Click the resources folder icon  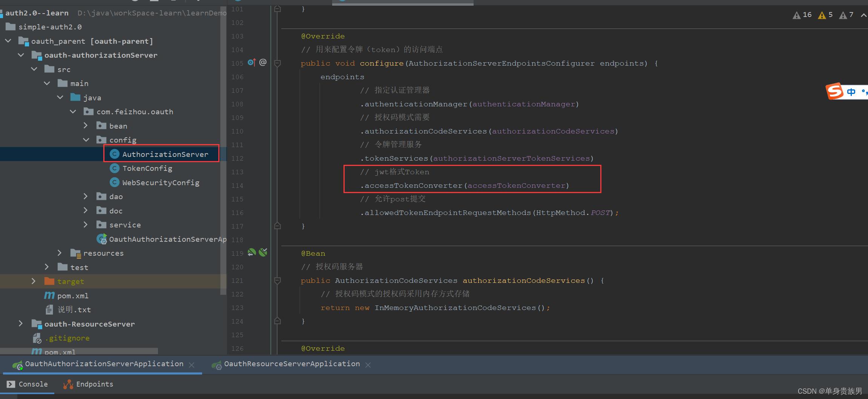click(x=76, y=253)
